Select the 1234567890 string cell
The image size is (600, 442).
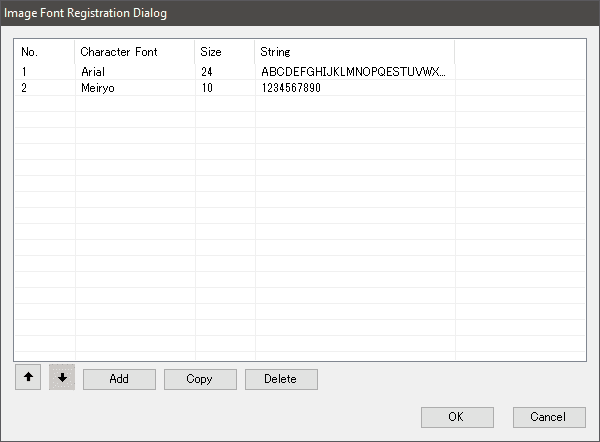click(304, 88)
